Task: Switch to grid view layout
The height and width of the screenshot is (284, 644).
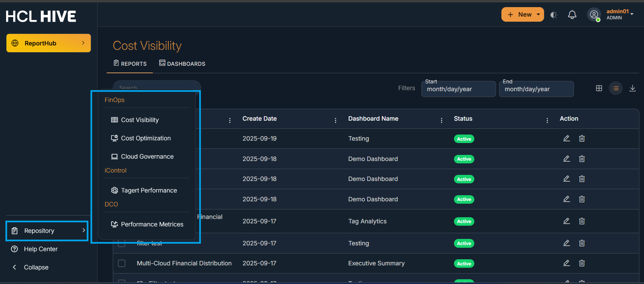Action: (x=599, y=88)
